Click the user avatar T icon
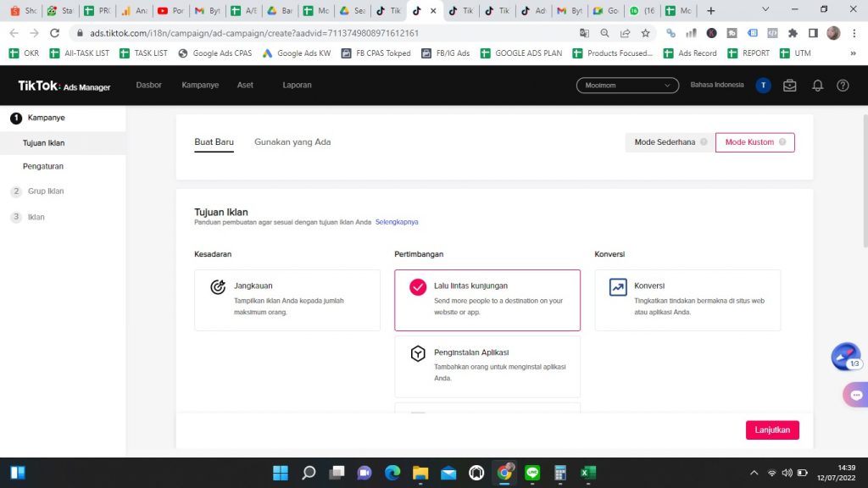The height and width of the screenshot is (488, 868). (x=763, y=86)
